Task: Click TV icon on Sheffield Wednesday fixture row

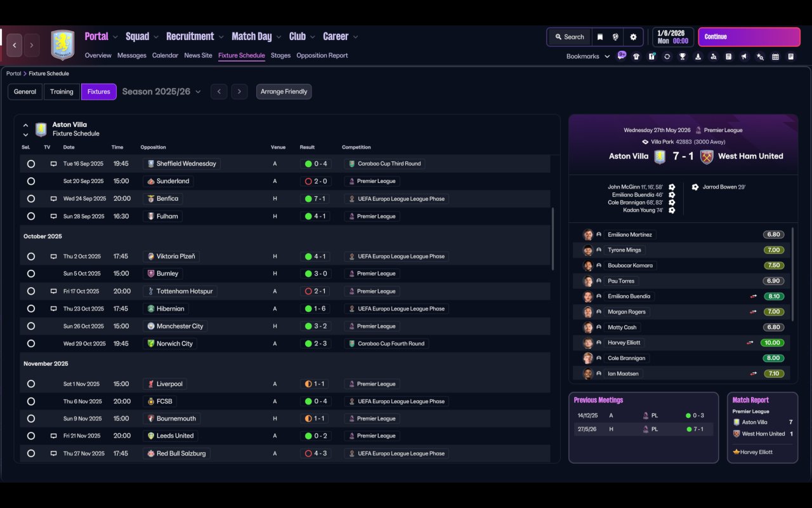Action: (54, 164)
